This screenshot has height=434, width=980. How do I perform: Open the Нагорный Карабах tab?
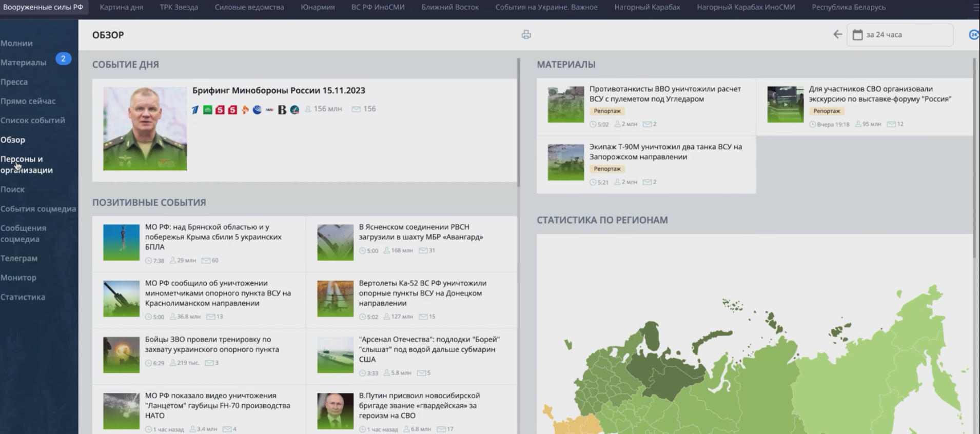coord(647,7)
